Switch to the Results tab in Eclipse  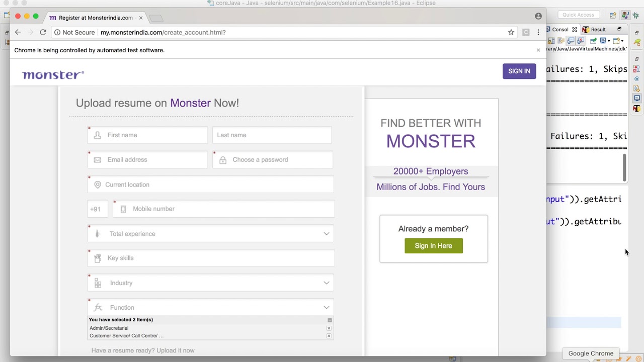point(594,30)
